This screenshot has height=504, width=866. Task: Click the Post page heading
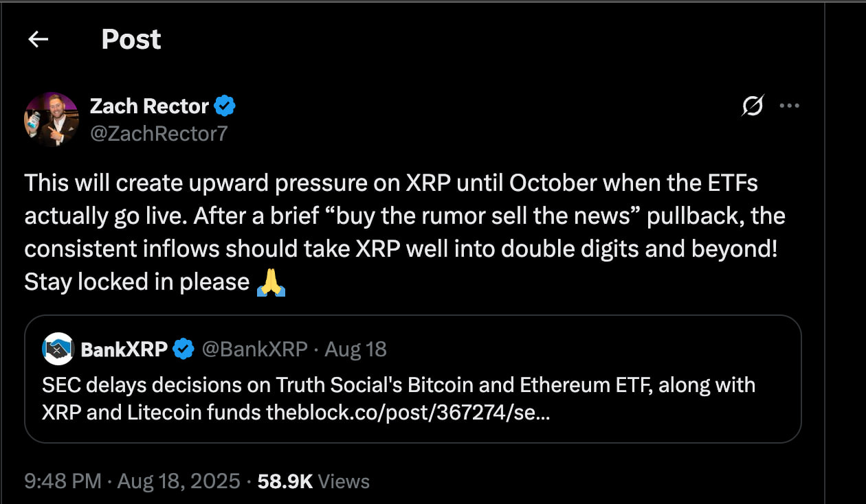[131, 40]
